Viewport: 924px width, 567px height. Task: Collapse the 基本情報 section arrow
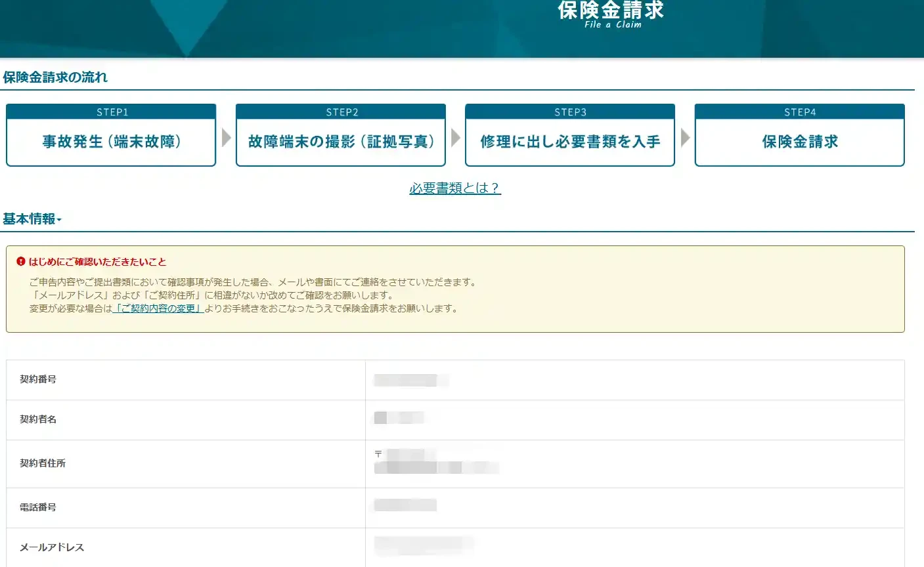pos(59,220)
